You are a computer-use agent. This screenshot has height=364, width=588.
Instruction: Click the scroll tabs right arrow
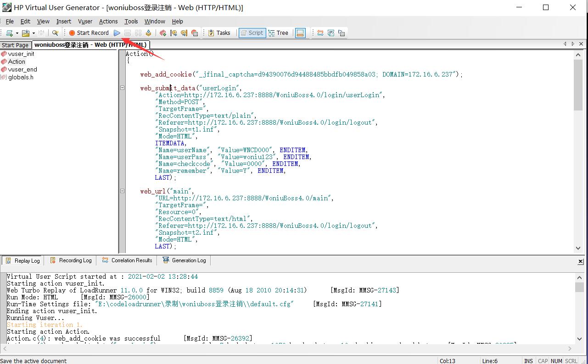tap(573, 44)
